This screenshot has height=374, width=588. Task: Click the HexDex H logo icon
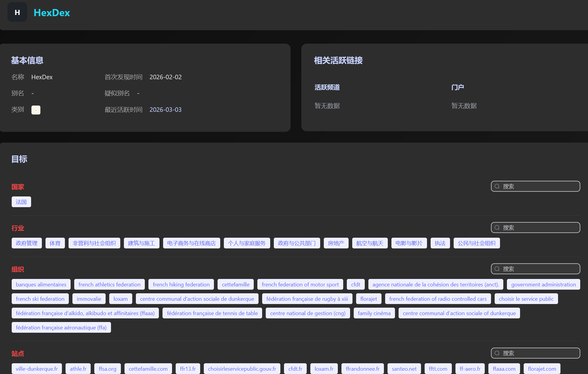pyautogui.click(x=17, y=12)
